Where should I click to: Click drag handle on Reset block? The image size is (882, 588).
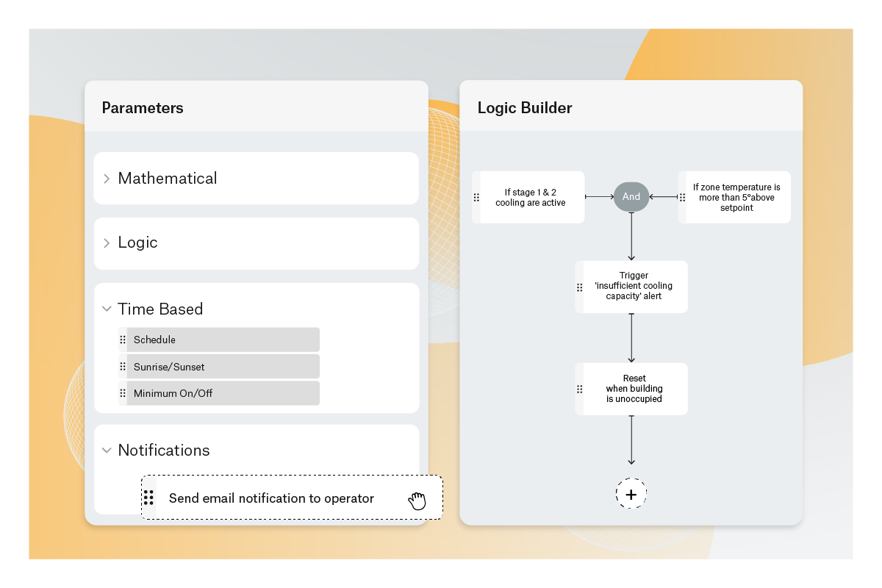click(580, 390)
